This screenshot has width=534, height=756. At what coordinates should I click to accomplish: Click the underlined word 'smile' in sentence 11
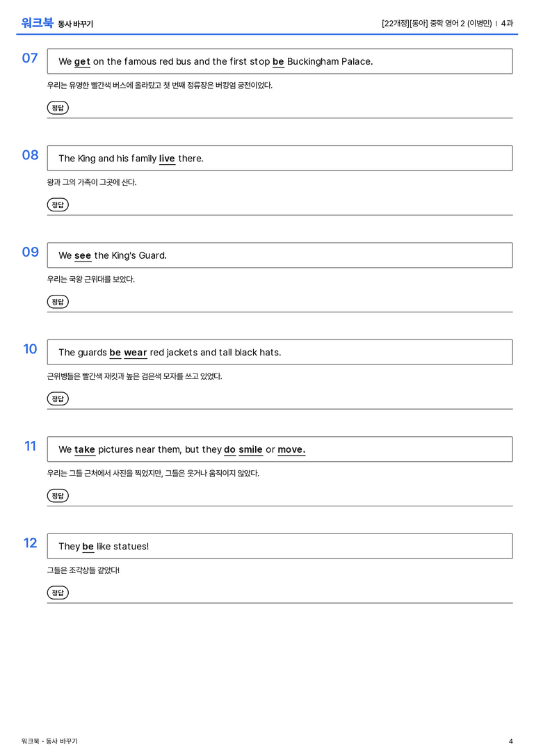(x=250, y=449)
